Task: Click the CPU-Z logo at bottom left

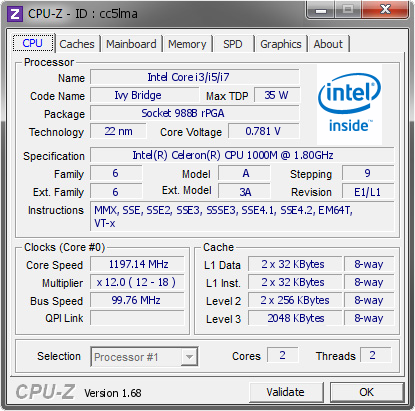Action: pyautogui.click(x=45, y=392)
